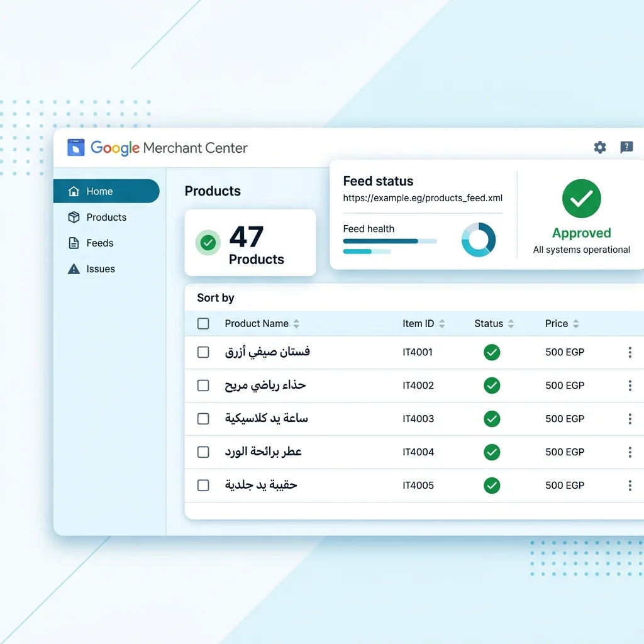Click the status checkmark for IT4005
The image size is (644, 644).
pos(492,485)
